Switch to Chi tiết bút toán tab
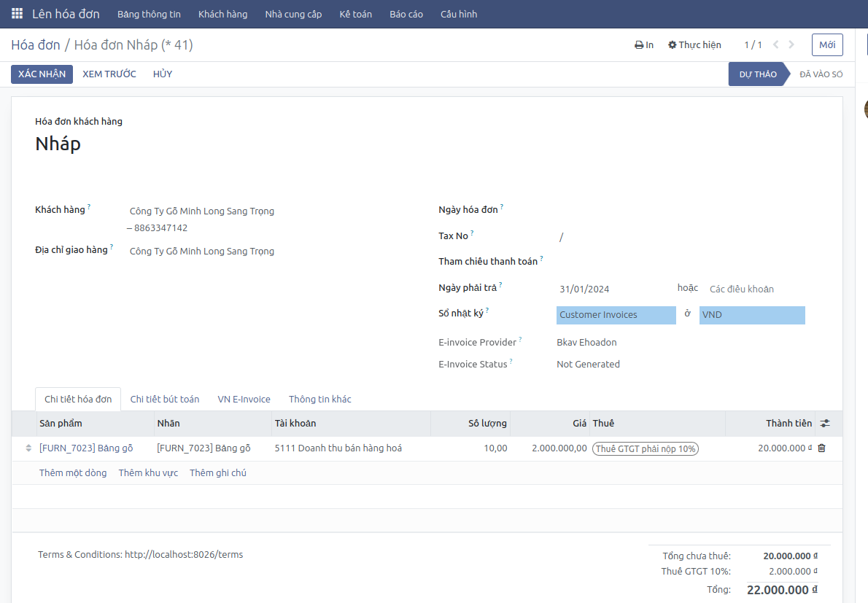The image size is (868, 603). (164, 400)
